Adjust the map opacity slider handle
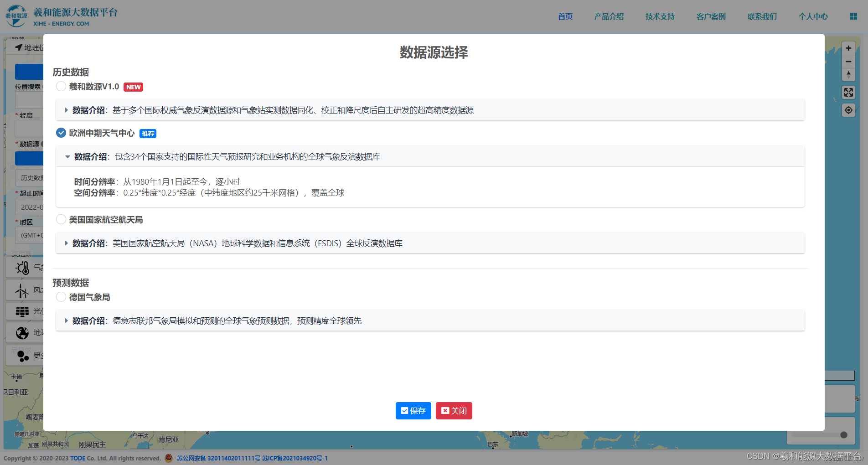The height and width of the screenshot is (465, 868). pyautogui.click(x=844, y=435)
